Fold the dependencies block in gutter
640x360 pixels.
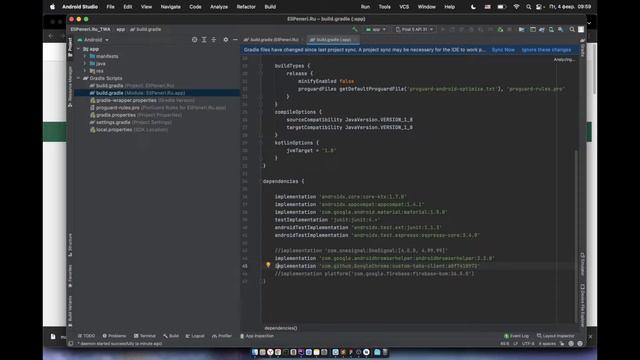[x=260, y=181]
